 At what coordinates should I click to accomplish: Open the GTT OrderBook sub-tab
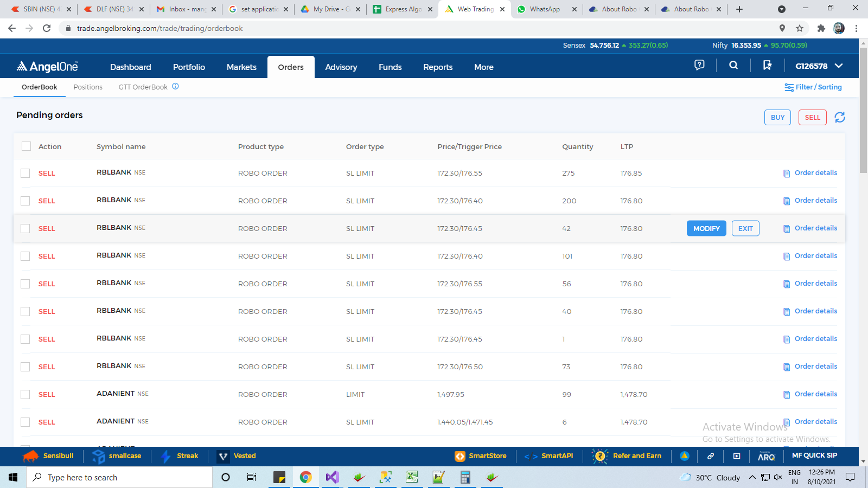(143, 87)
